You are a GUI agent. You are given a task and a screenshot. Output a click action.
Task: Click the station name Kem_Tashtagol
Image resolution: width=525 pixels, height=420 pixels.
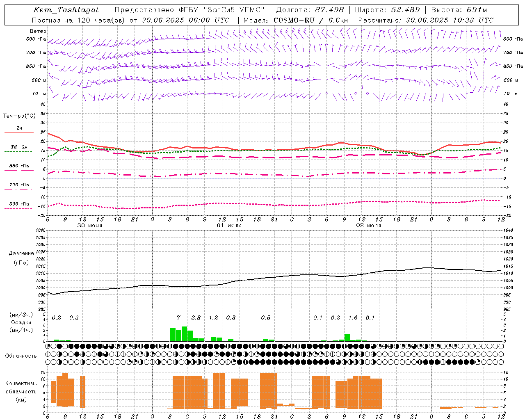point(66,10)
